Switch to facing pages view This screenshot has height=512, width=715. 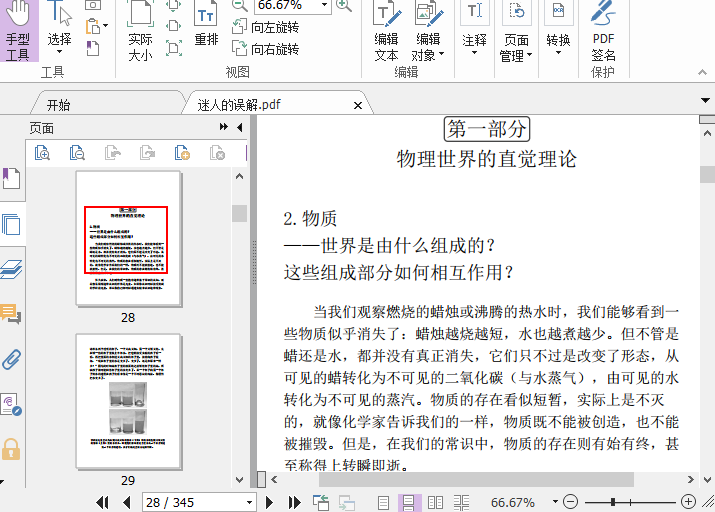click(435, 502)
